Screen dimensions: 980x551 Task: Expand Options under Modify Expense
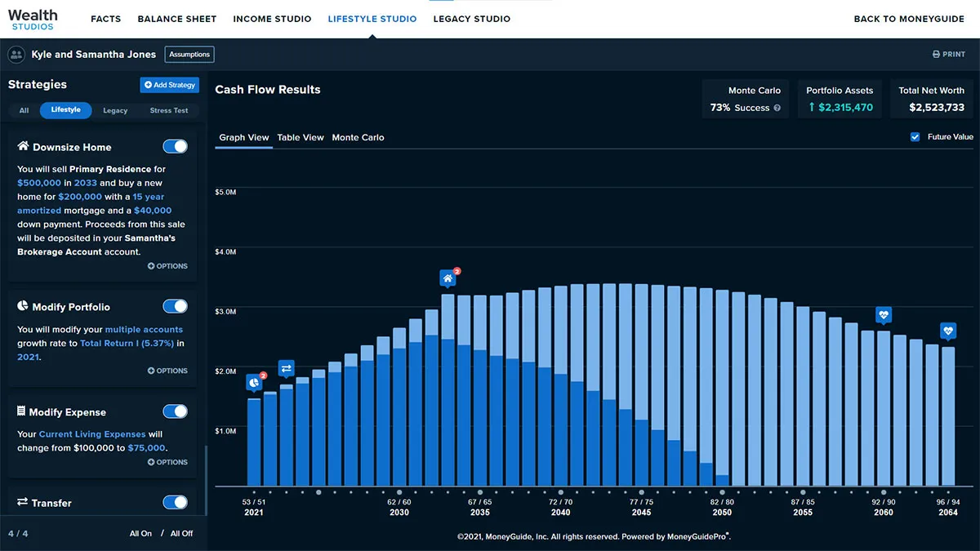pyautogui.click(x=167, y=462)
